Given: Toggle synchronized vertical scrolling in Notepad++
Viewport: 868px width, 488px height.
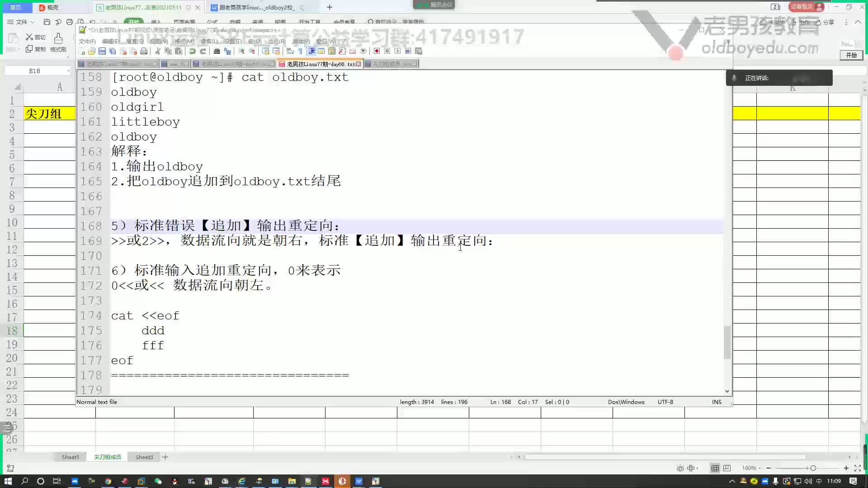Looking at the screenshot, I should pyautogui.click(x=265, y=51).
